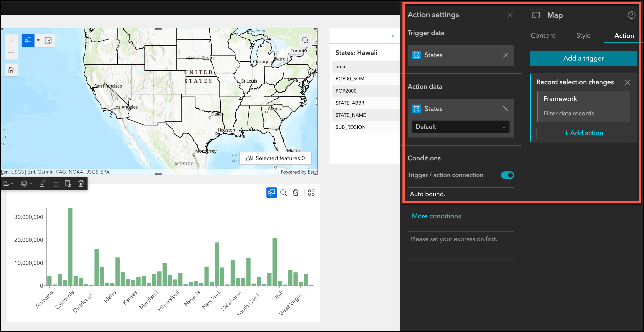This screenshot has width=644, height=332.
Task: Open the alignment dropdown in the widget toolbar
Action: point(8,183)
